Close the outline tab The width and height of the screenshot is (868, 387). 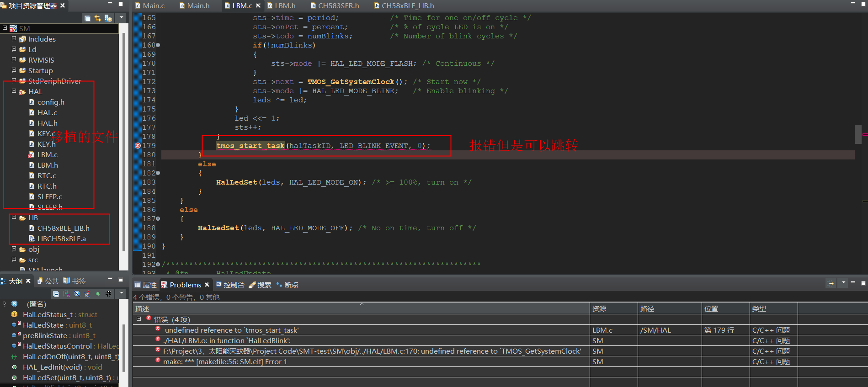pos(28,281)
